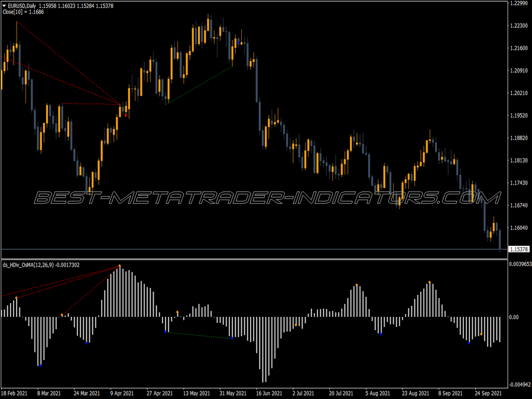Click price scale value 1.16040
Viewport: 532px width, 399px height.
[519, 228]
